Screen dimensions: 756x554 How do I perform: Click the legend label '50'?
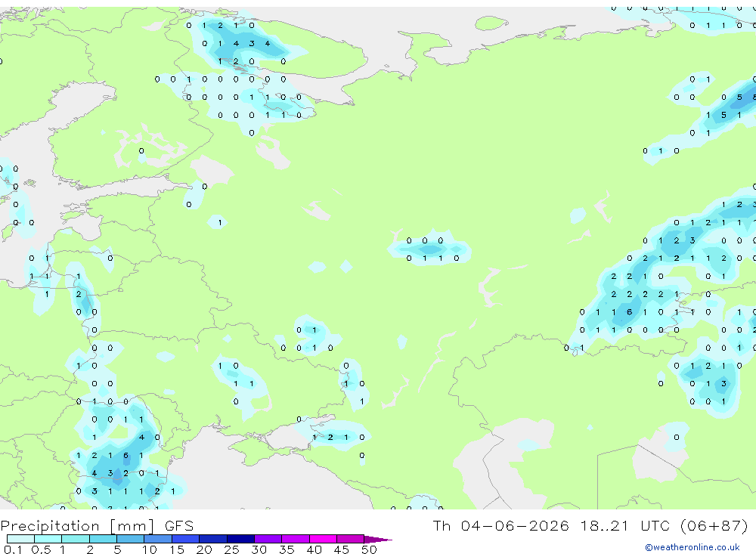370,549
